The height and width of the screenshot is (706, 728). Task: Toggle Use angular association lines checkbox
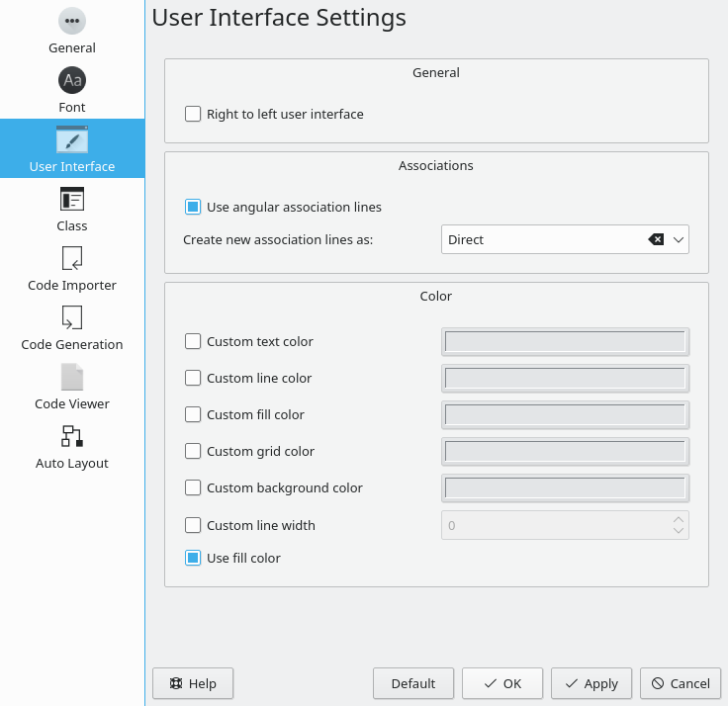[x=193, y=207]
